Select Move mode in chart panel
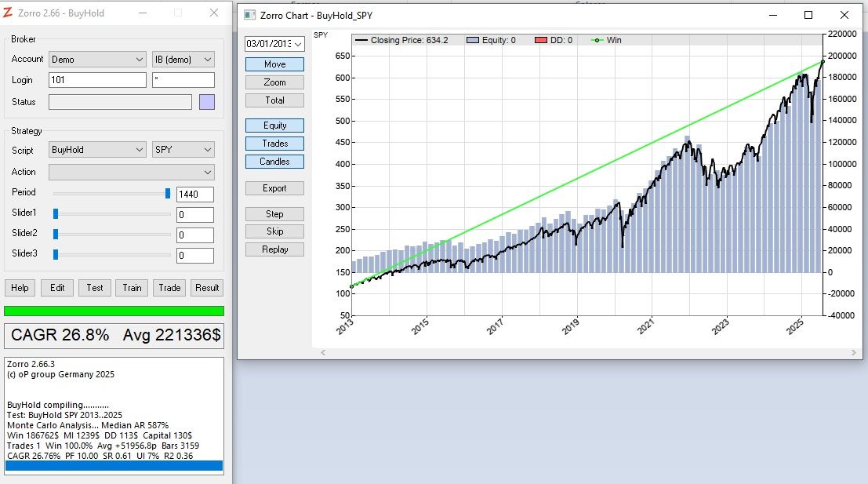The height and width of the screenshot is (484, 868). (274, 64)
